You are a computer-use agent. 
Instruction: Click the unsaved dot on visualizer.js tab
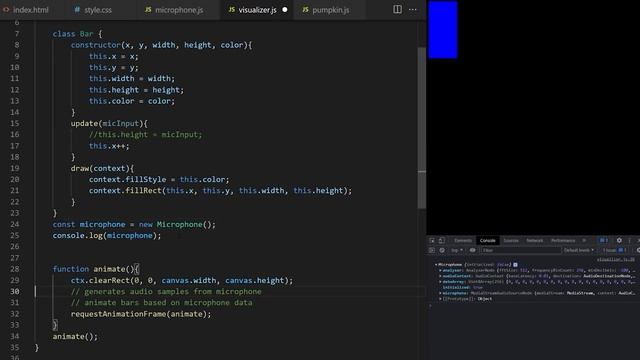285,10
